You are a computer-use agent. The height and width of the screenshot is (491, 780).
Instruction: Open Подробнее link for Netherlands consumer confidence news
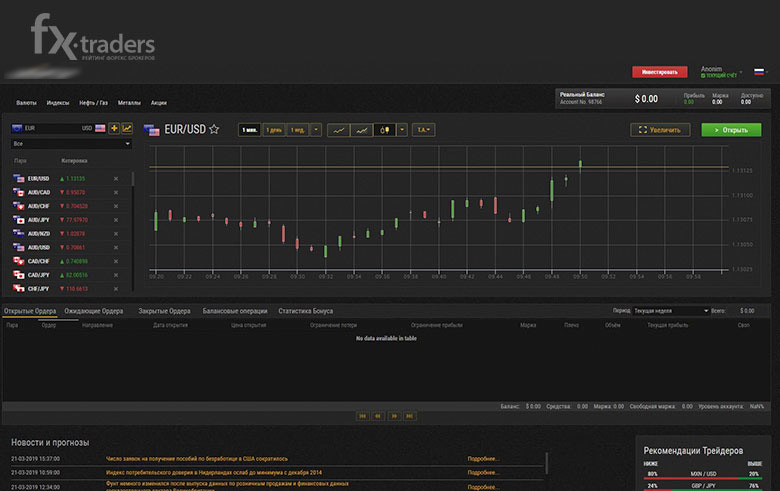pos(483,472)
